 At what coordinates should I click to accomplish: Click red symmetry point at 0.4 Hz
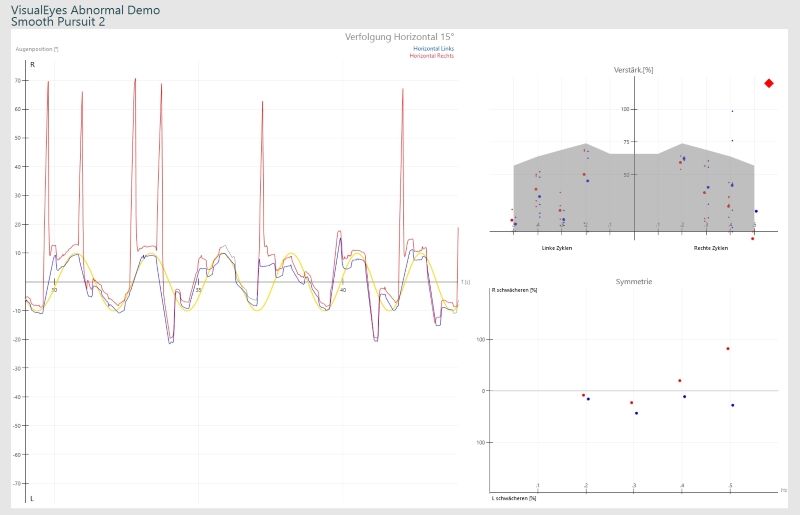click(x=680, y=381)
